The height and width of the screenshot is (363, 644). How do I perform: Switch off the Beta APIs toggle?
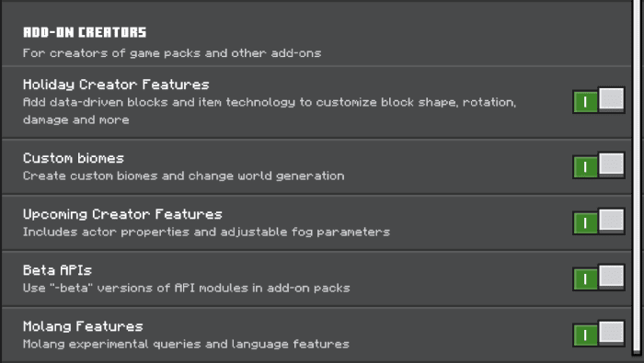point(599,278)
